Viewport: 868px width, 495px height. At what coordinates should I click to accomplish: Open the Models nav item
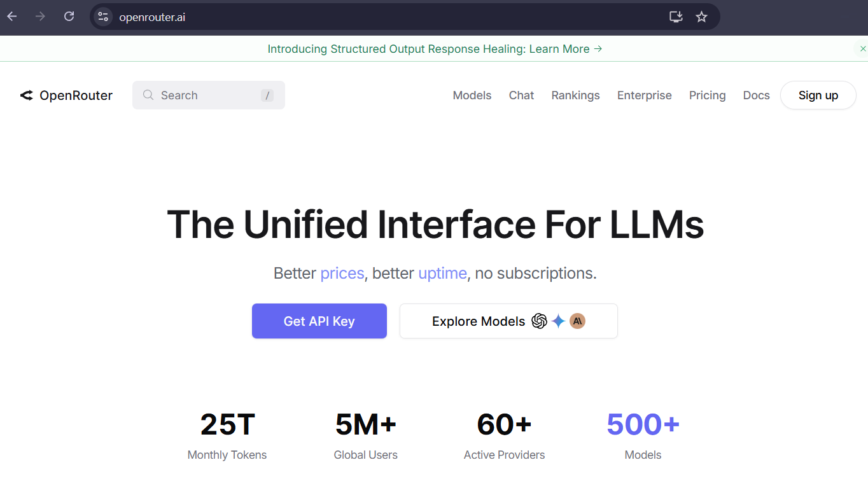tap(472, 95)
